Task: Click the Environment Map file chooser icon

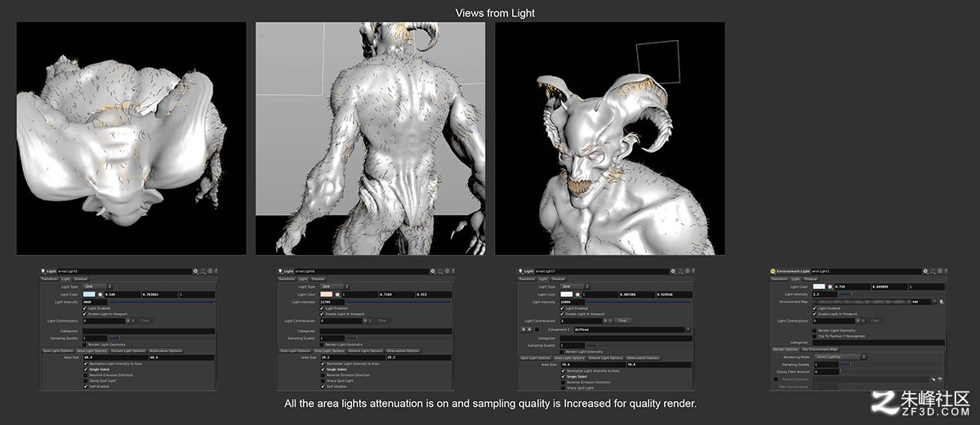Action: 942,302
